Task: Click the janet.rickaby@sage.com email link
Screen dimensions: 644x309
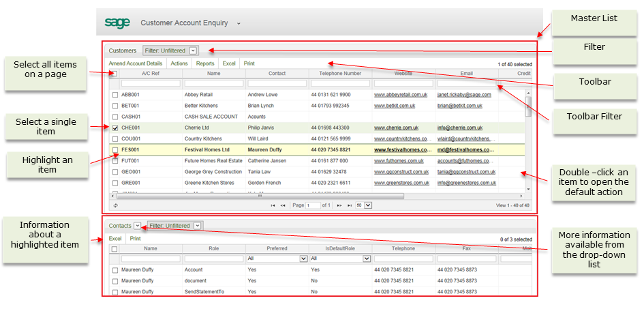Action: 464,95
